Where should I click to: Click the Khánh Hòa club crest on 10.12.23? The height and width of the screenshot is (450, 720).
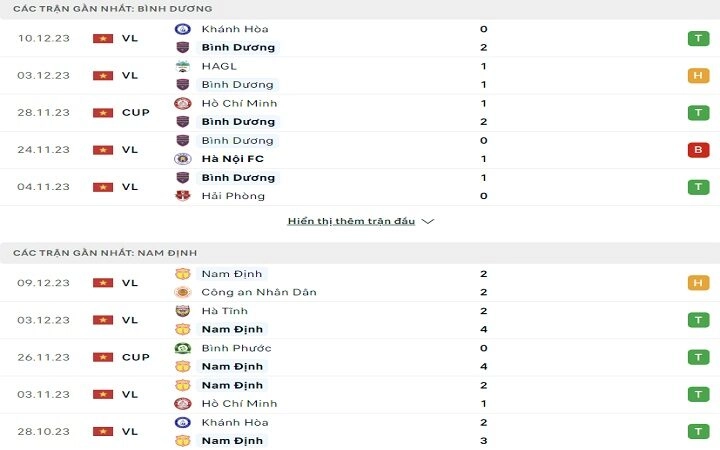pyautogui.click(x=183, y=29)
